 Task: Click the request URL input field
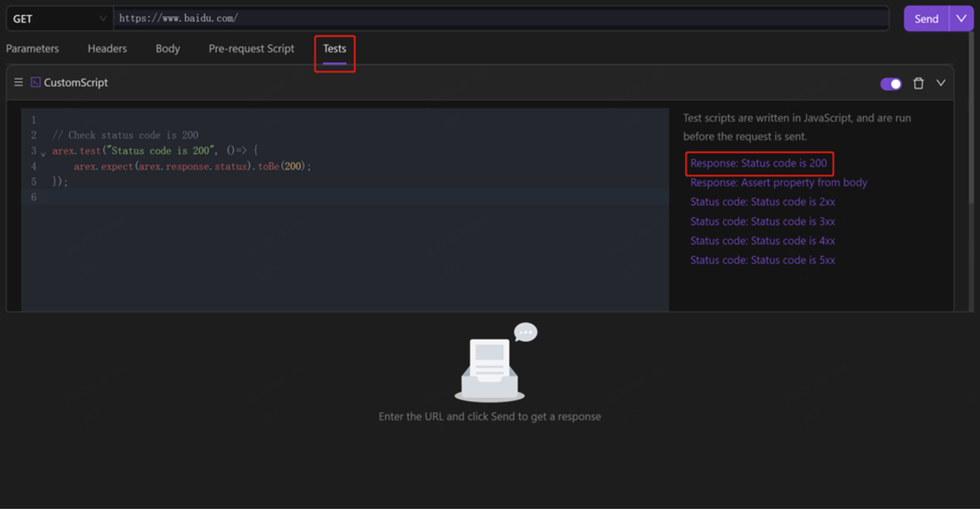pos(501,19)
